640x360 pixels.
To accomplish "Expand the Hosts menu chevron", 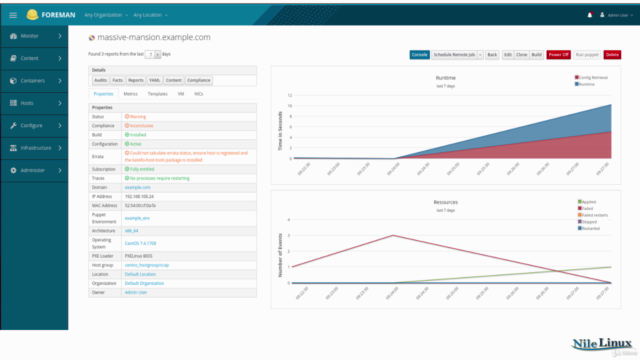I will pos(60,103).
